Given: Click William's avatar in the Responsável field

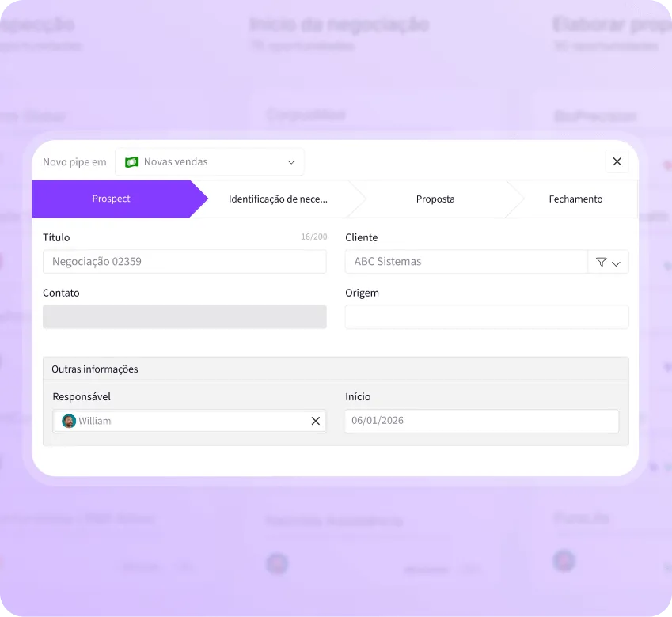Looking at the screenshot, I should 69,421.
